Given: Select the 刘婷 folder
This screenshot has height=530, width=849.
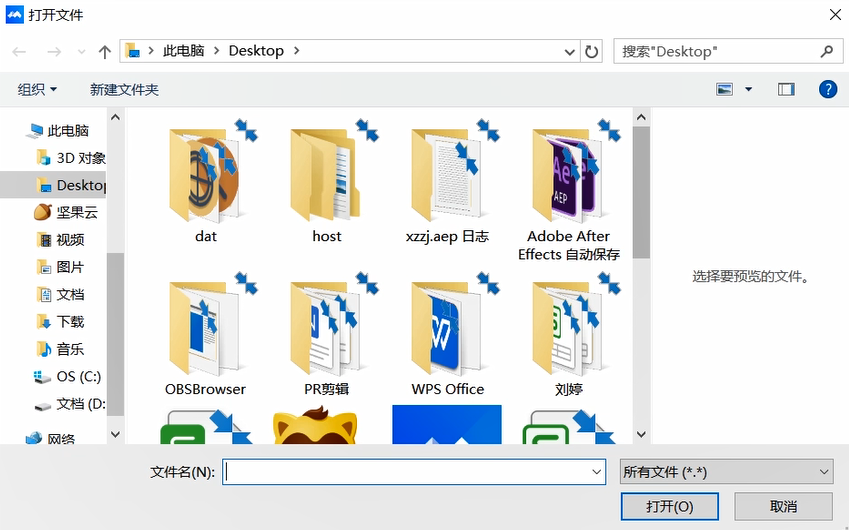Looking at the screenshot, I should point(569,336).
